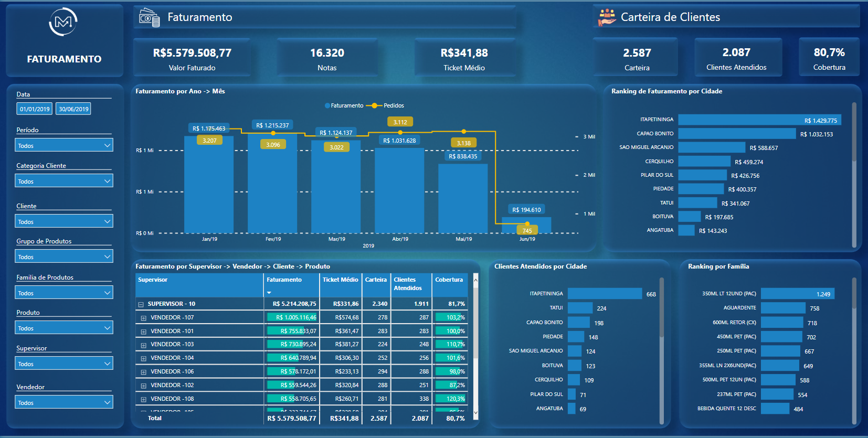Click the Notas KPI card showing 16.320

click(327, 58)
